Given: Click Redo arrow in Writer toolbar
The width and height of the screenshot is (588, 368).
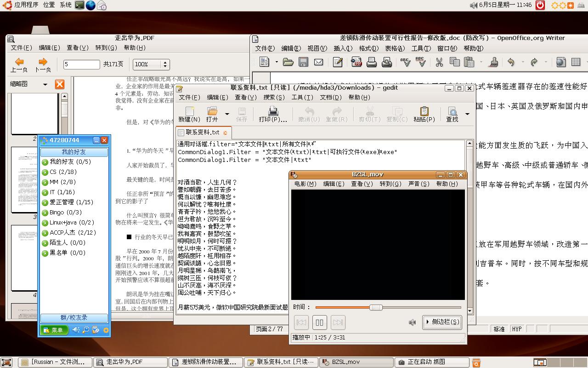Looking at the screenshot, I should pos(534,62).
